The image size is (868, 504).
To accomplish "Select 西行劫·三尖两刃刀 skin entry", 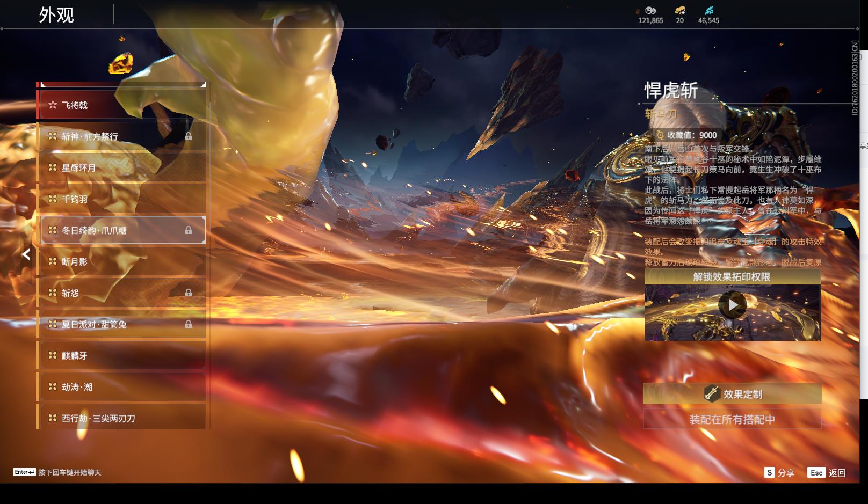I will click(x=122, y=418).
